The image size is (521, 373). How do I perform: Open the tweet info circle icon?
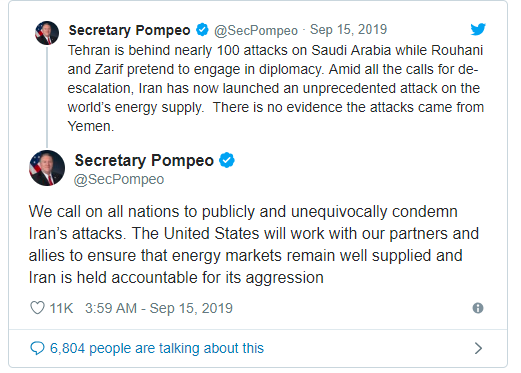point(478,308)
